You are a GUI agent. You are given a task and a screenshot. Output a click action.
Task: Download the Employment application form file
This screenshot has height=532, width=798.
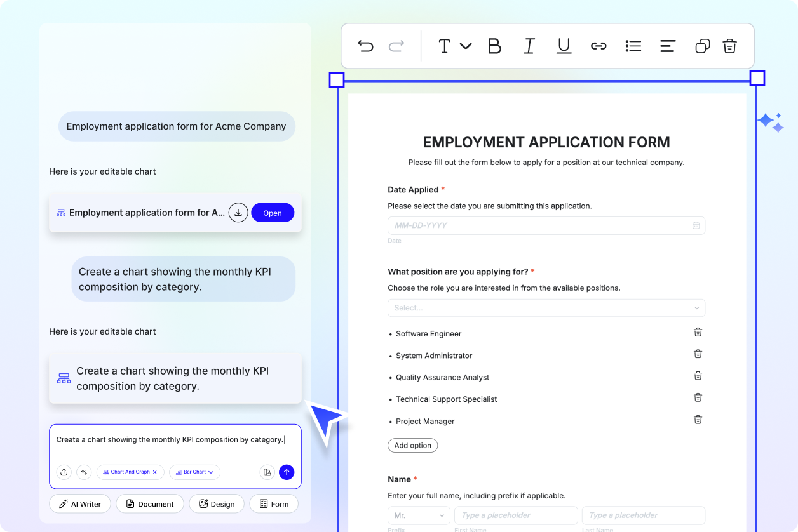[238, 213]
